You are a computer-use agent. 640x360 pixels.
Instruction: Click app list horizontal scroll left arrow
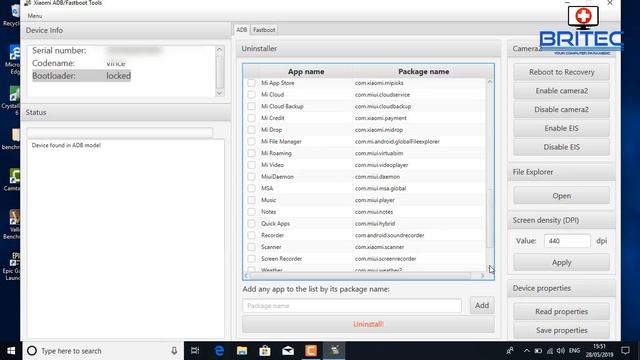[246, 276]
